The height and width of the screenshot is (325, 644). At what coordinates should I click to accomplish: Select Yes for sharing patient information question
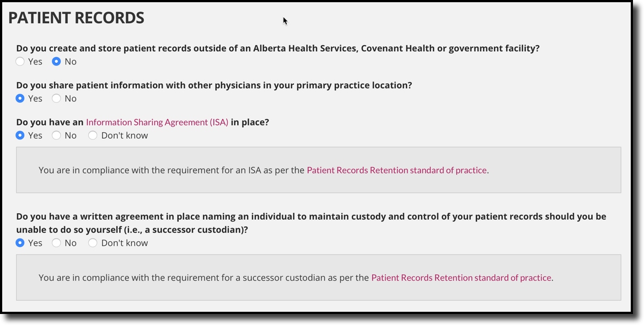tap(20, 99)
